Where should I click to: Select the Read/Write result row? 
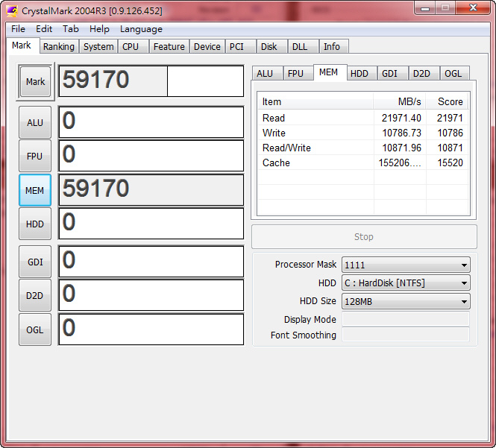(362, 148)
